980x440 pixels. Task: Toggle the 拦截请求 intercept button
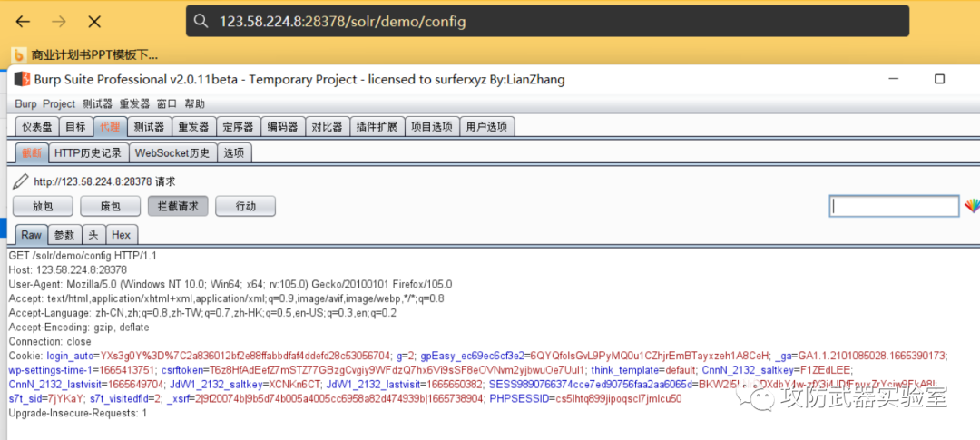pyautogui.click(x=178, y=206)
